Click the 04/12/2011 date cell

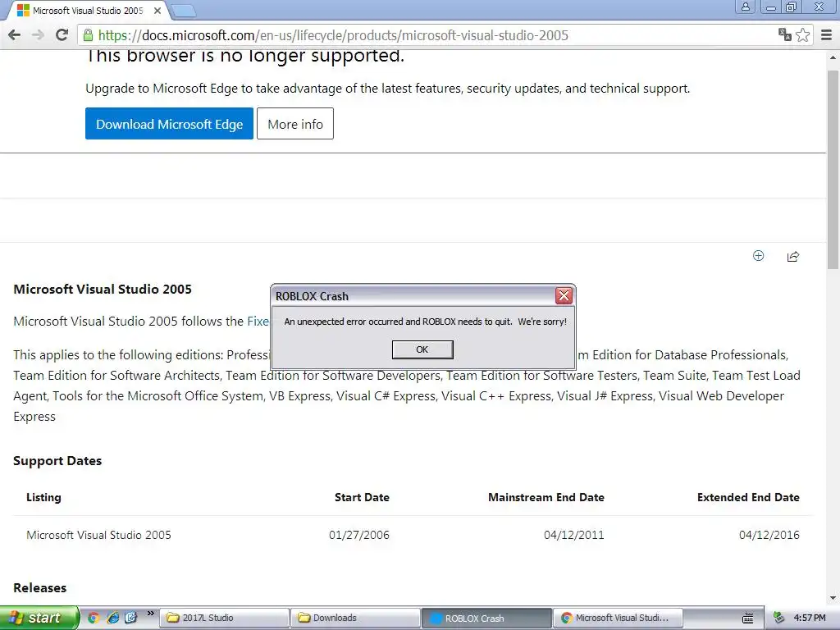click(573, 535)
